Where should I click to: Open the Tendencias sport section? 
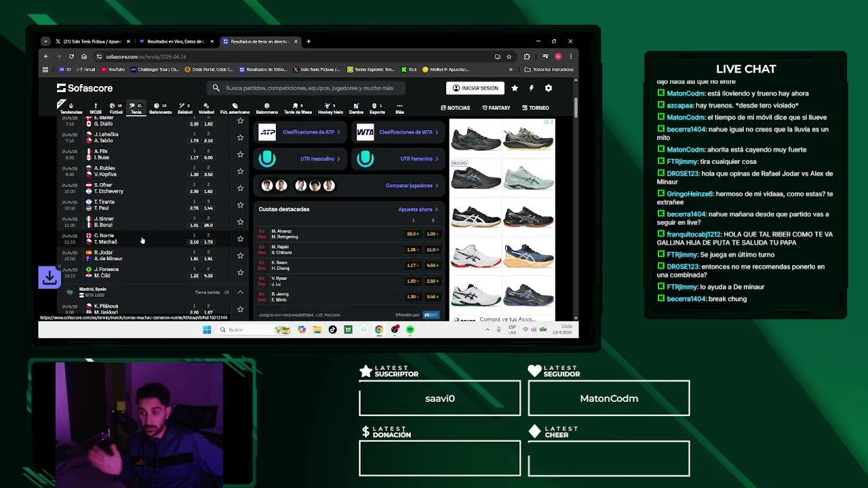pos(71,108)
